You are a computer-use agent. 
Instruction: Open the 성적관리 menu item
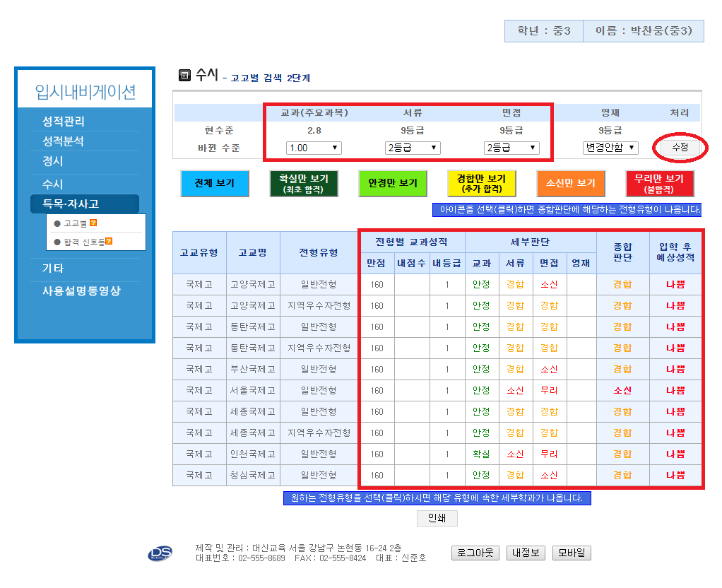[x=64, y=121]
